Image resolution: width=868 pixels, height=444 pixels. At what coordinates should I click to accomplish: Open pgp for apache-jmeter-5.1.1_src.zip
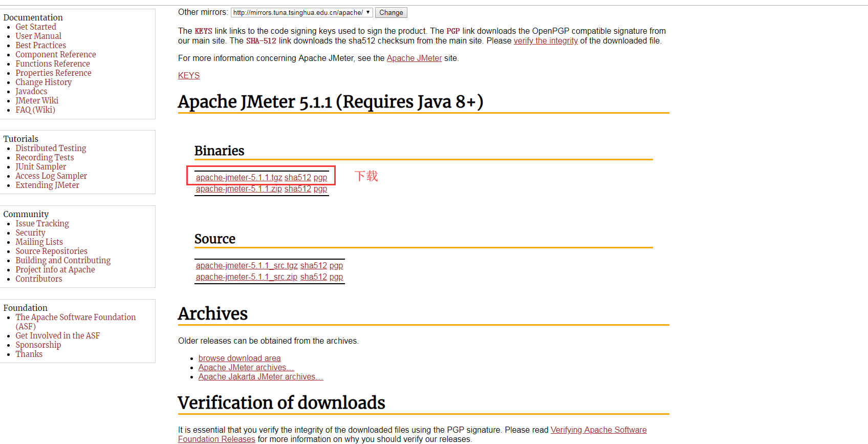[x=336, y=277]
